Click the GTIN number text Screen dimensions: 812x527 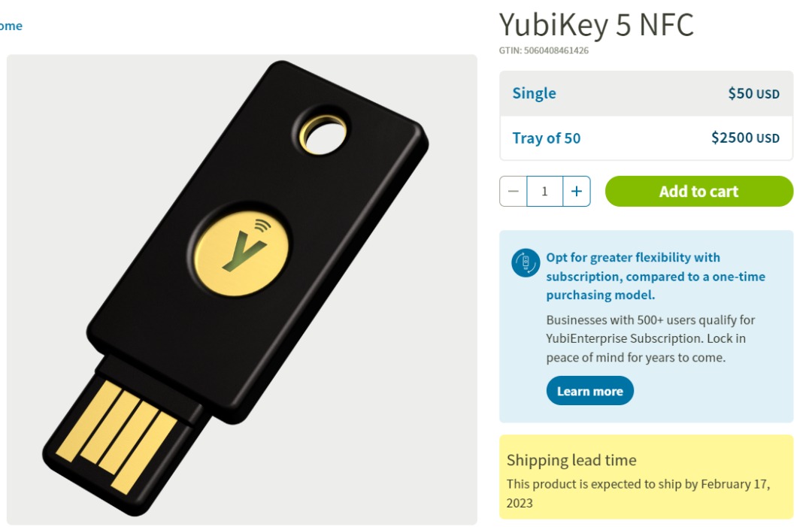click(x=544, y=50)
